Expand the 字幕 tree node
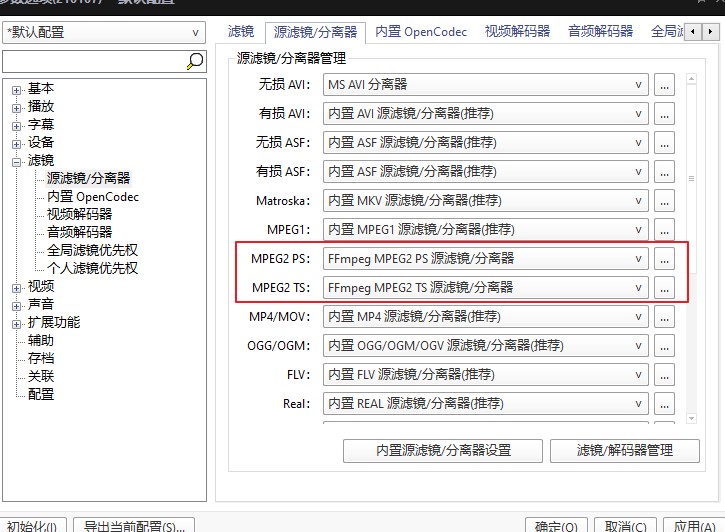 (x=17, y=125)
